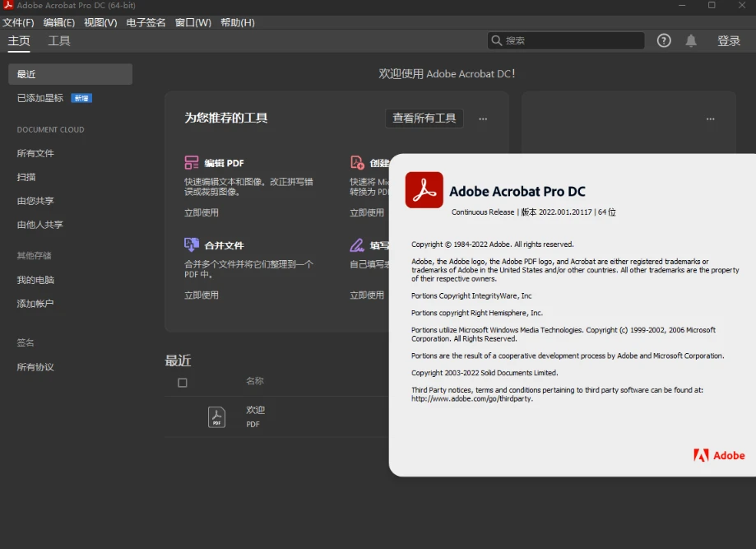The image size is (756, 549).
Task: Open the 窗口(W) menu
Action: pyautogui.click(x=192, y=23)
